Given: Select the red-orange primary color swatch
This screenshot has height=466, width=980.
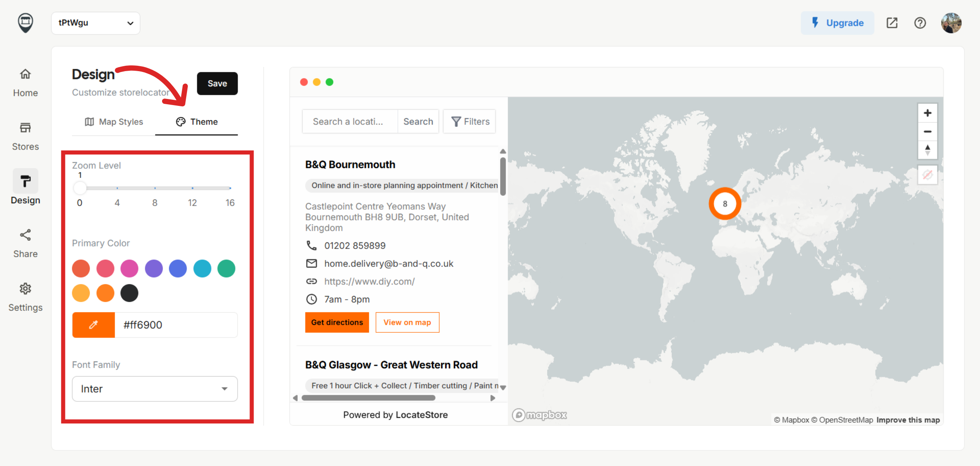Looking at the screenshot, I should coord(81,269).
